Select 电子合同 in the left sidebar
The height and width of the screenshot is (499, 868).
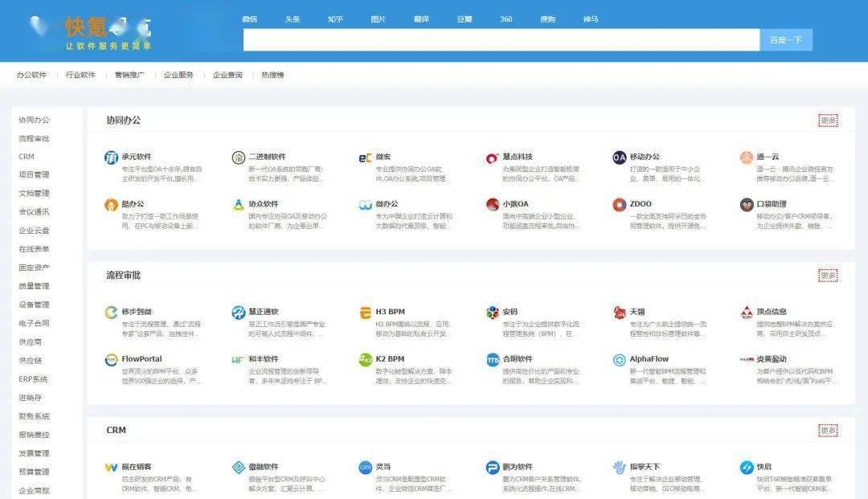[x=35, y=324]
